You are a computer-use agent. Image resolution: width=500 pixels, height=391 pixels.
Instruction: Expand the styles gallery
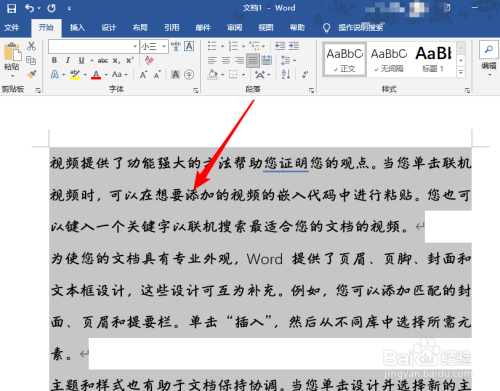(461, 72)
